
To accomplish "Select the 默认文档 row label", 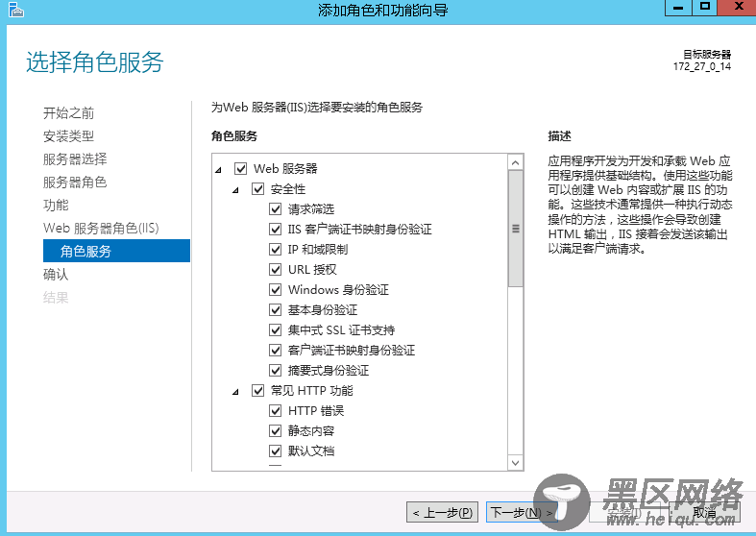I will click(311, 451).
